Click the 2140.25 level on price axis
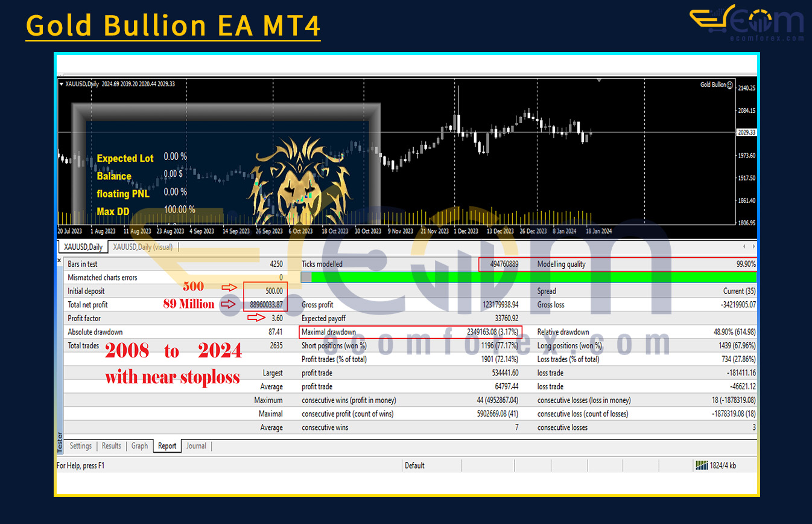This screenshot has width=812, height=524. click(x=747, y=88)
